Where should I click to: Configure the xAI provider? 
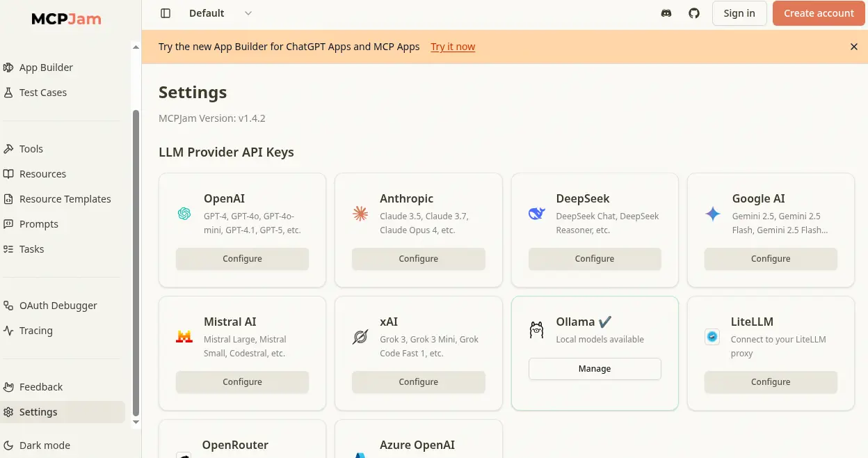(x=419, y=382)
